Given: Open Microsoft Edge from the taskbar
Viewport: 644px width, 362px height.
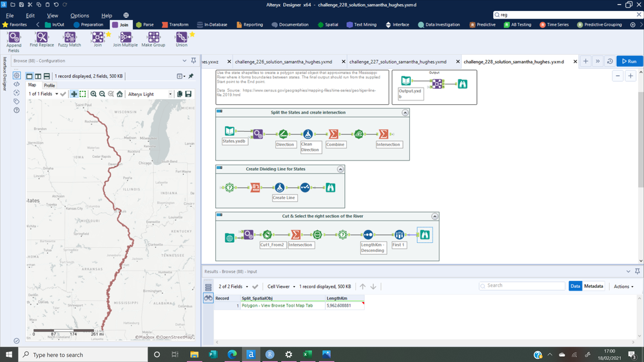Looking at the screenshot, I should point(232,354).
